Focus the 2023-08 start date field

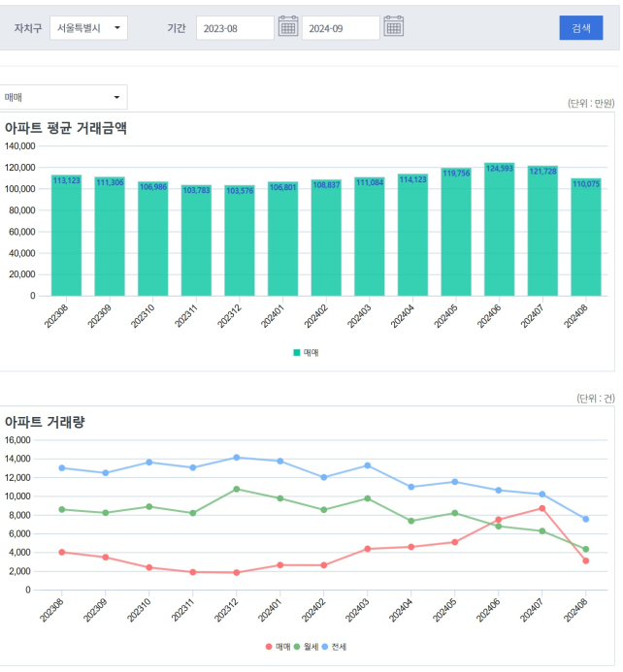point(235,28)
